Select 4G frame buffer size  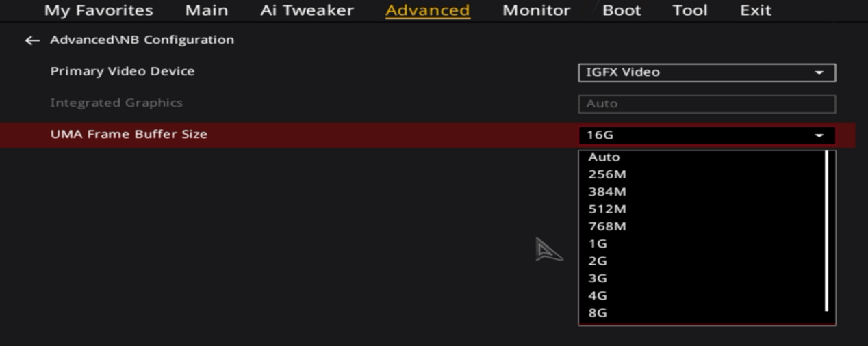pyautogui.click(x=598, y=296)
